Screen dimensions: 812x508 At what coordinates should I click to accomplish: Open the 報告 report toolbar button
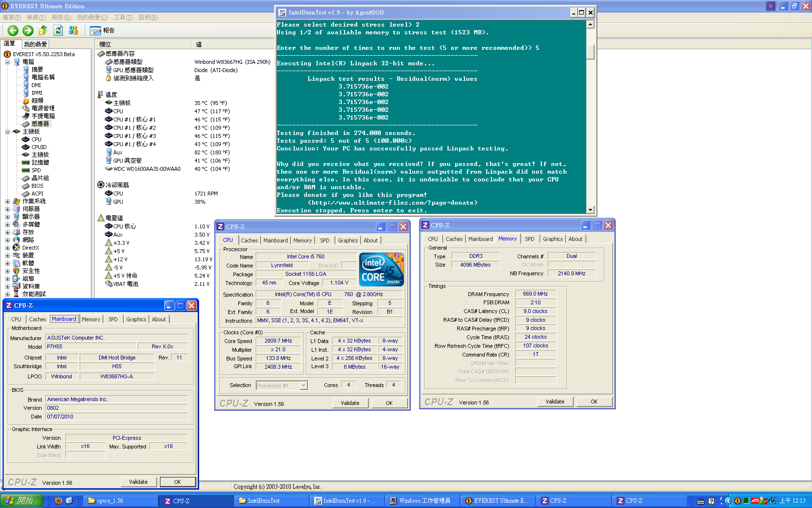[102, 30]
